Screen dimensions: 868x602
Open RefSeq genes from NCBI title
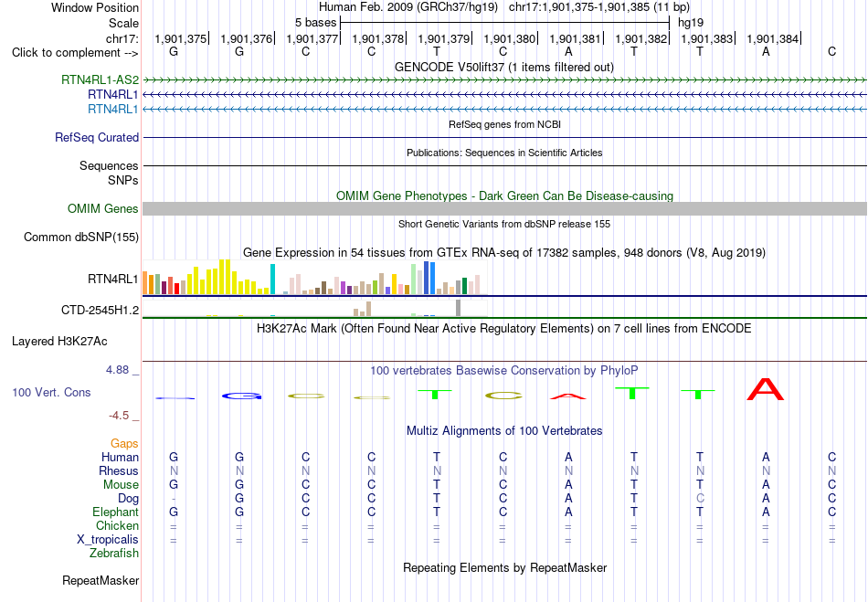504,124
